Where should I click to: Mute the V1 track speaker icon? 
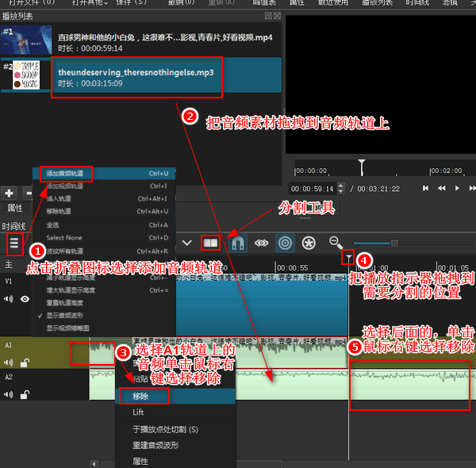[x=9, y=299]
